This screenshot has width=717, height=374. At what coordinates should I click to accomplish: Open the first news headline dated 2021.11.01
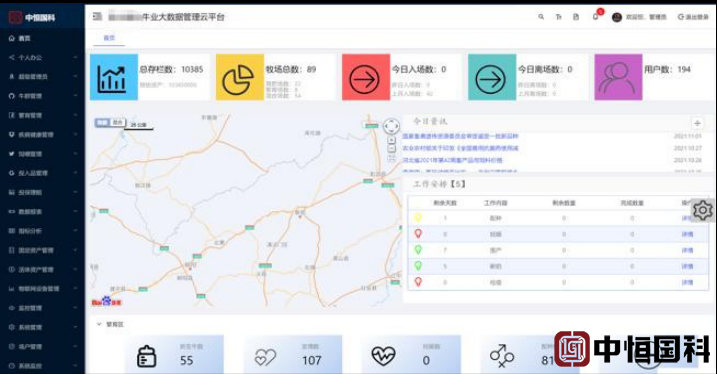tap(460, 136)
